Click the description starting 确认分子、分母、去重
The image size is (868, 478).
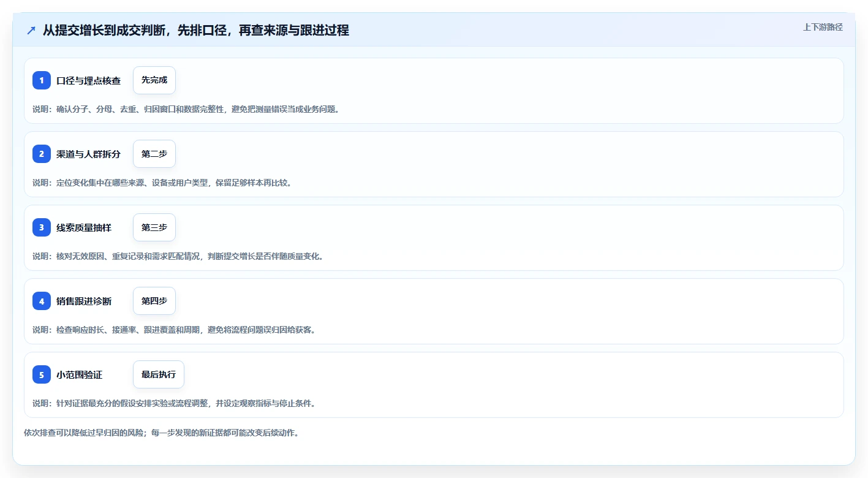click(186, 109)
